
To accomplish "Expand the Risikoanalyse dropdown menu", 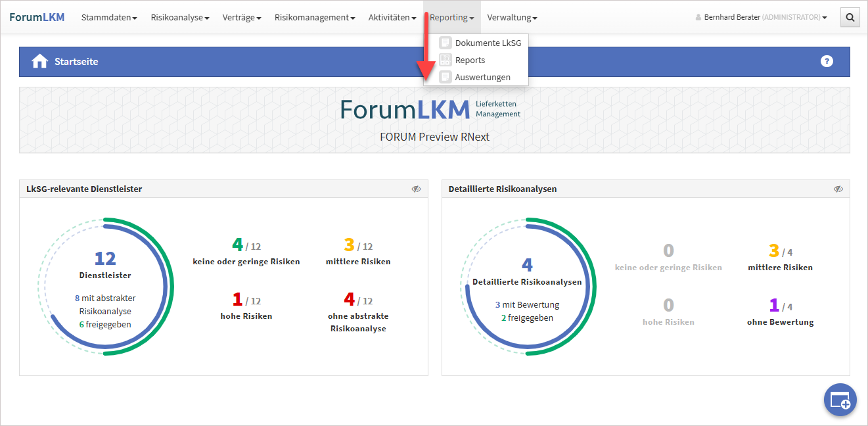I will [x=180, y=18].
